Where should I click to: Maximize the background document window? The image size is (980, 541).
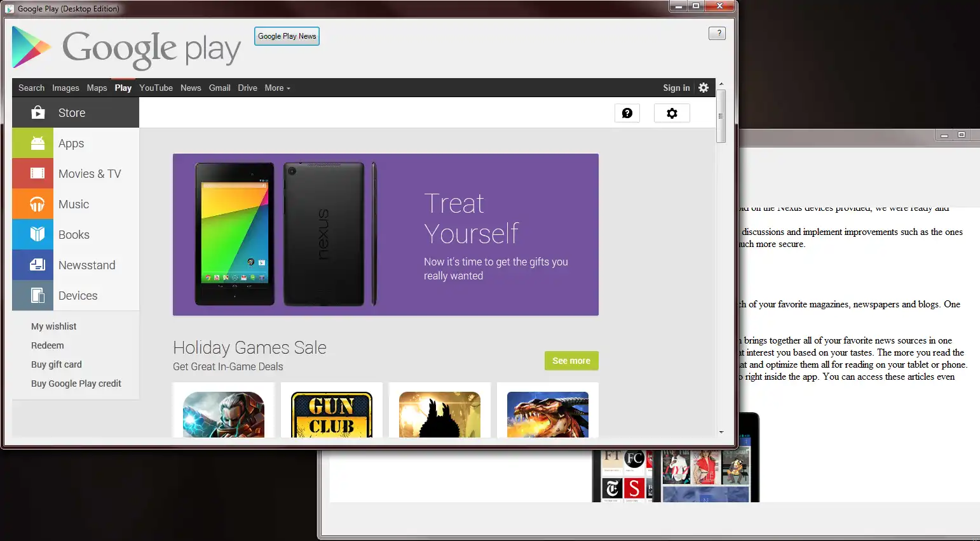pos(962,135)
